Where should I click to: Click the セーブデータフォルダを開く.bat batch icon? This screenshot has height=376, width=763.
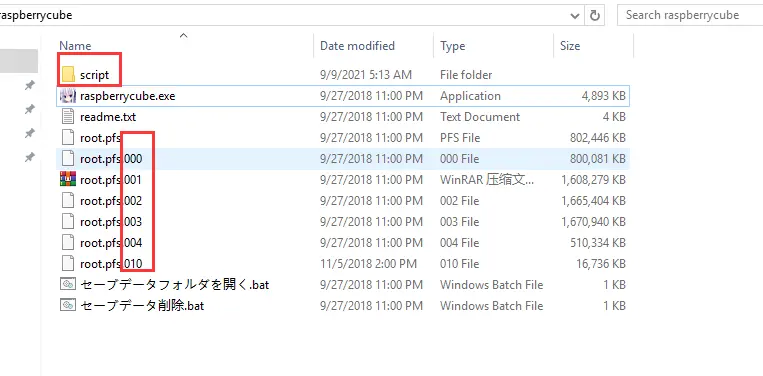(x=68, y=284)
